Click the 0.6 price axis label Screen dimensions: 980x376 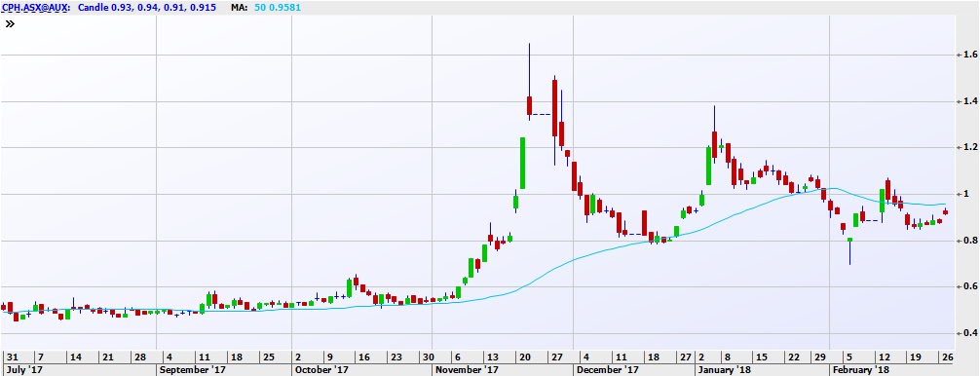coord(971,286)
